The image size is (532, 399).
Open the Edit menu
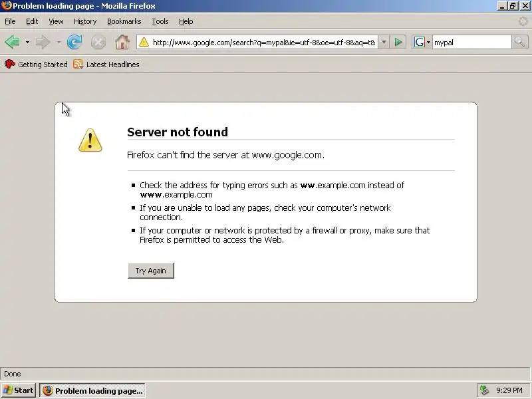click(32, 21)
